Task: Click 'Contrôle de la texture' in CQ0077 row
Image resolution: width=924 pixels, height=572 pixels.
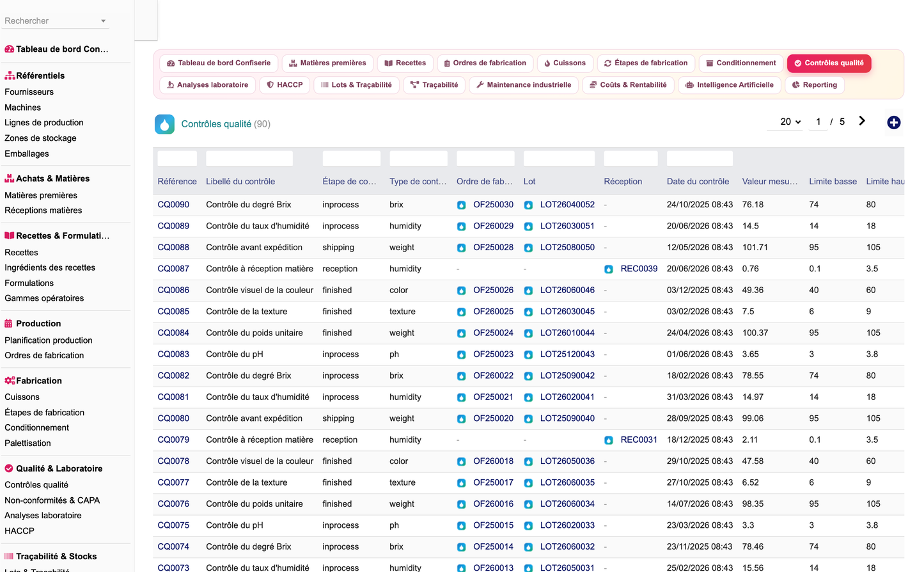Action: (x=246, y=482)
